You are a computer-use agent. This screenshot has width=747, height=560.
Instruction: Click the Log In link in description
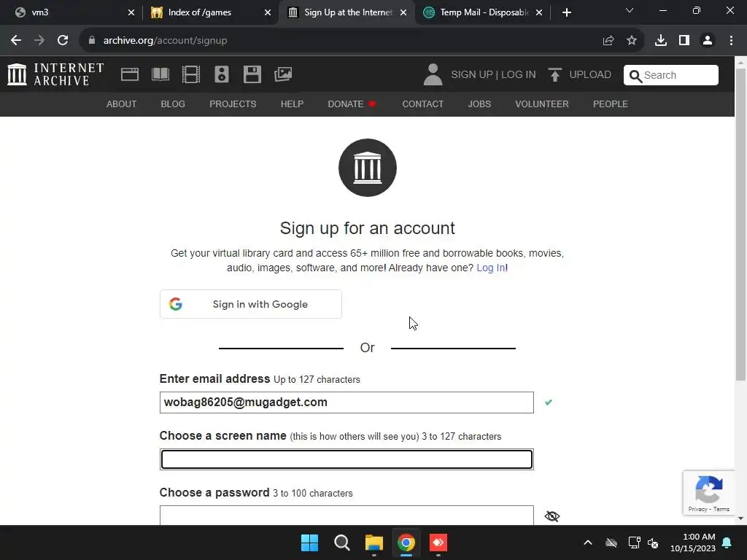tap(491, 268)
